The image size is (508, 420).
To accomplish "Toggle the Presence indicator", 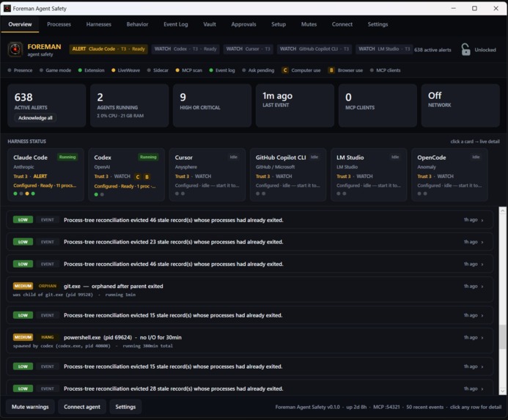I will [20, 70].
